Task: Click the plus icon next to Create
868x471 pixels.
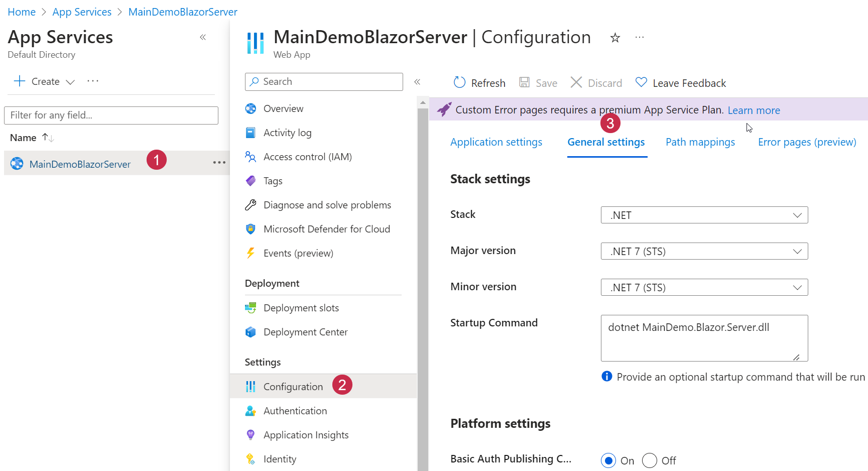Action: 20,81
